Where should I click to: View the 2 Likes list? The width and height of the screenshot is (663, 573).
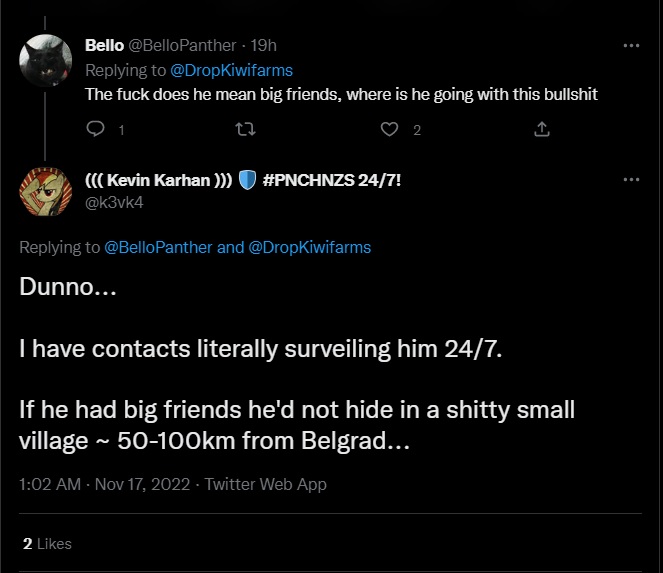pyautogui.click(x=47, y=543)
